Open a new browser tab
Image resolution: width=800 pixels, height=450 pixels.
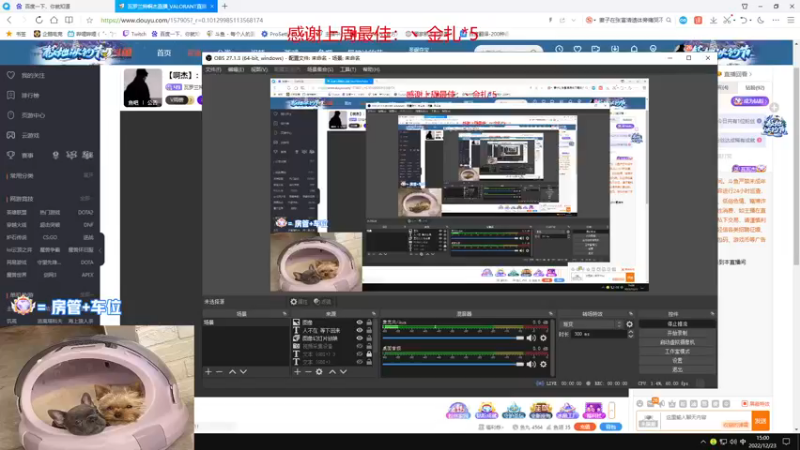pos(224,6)
